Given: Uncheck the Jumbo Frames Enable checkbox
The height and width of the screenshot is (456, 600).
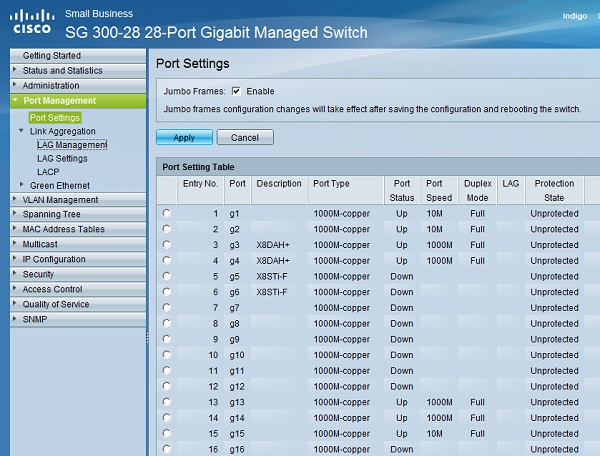Looking at the screenshot, I should (236, 91).
